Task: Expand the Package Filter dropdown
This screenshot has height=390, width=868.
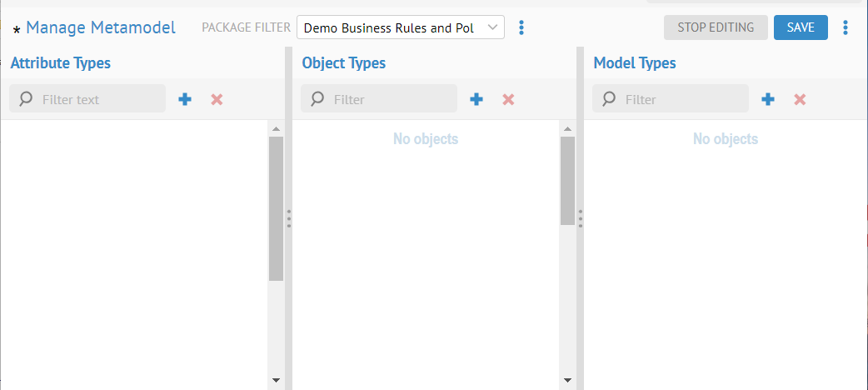Action: click(x=400, y=27)
